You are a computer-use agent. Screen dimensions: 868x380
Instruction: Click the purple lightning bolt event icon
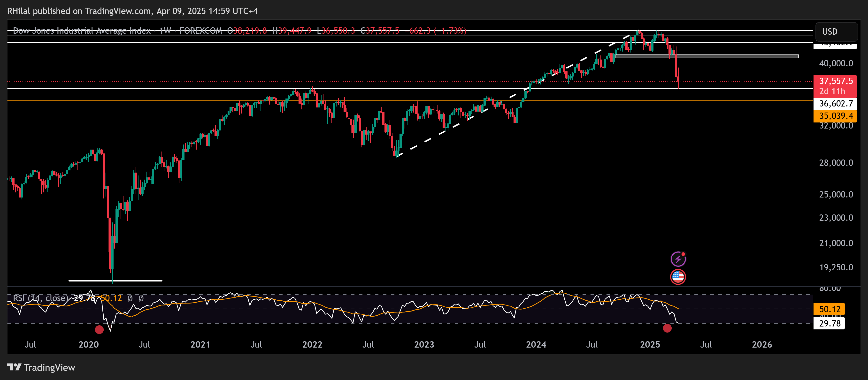click(678, 259)
